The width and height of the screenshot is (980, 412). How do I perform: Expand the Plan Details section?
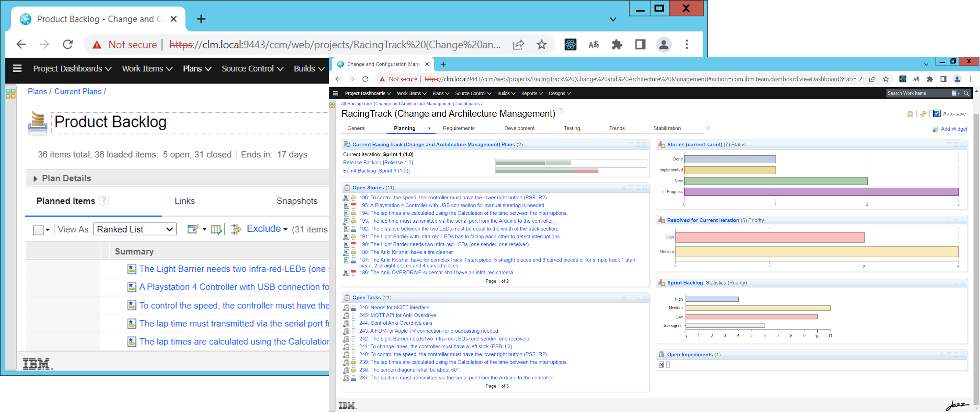tap(35, 178)
